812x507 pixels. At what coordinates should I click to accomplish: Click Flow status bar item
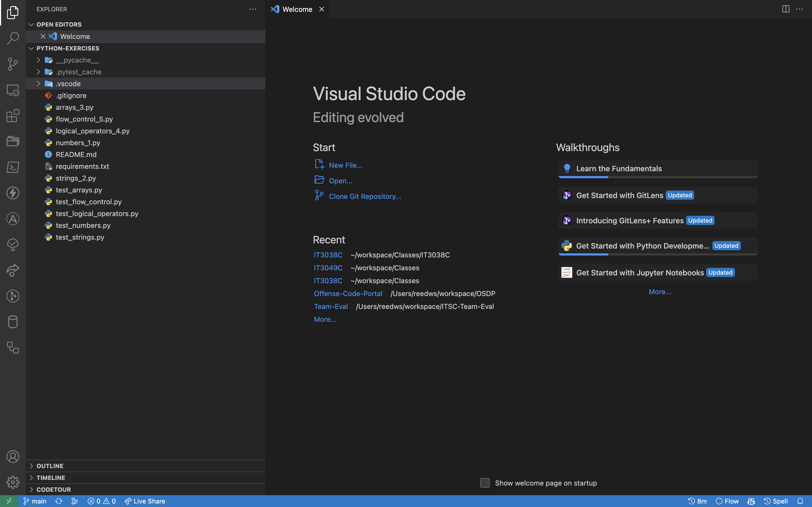click(x=727, y=501)
